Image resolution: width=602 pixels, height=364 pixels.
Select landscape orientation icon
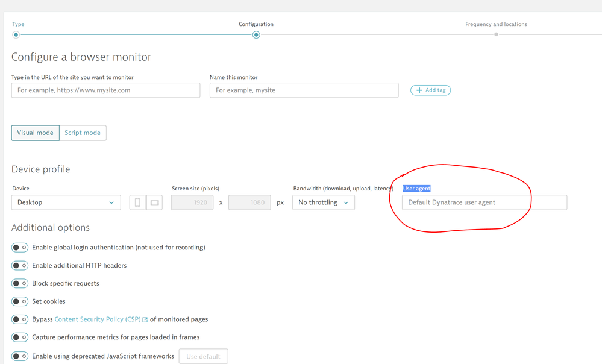155,202
